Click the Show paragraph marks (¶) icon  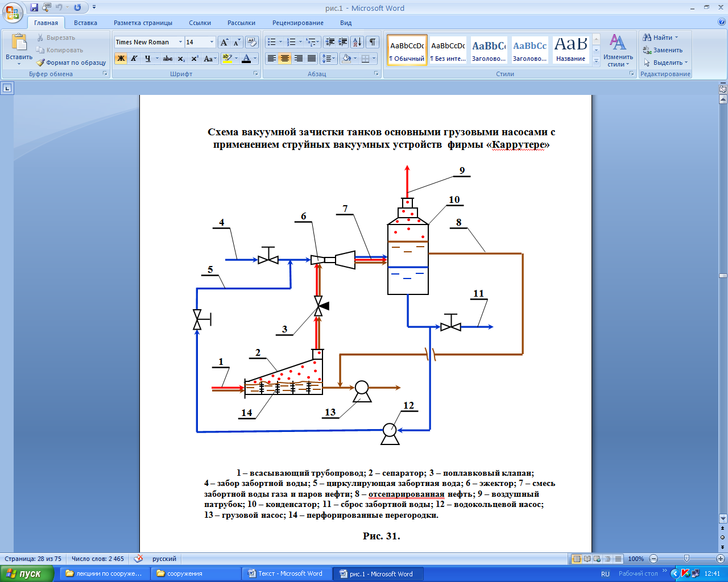[x=372, y=42]
